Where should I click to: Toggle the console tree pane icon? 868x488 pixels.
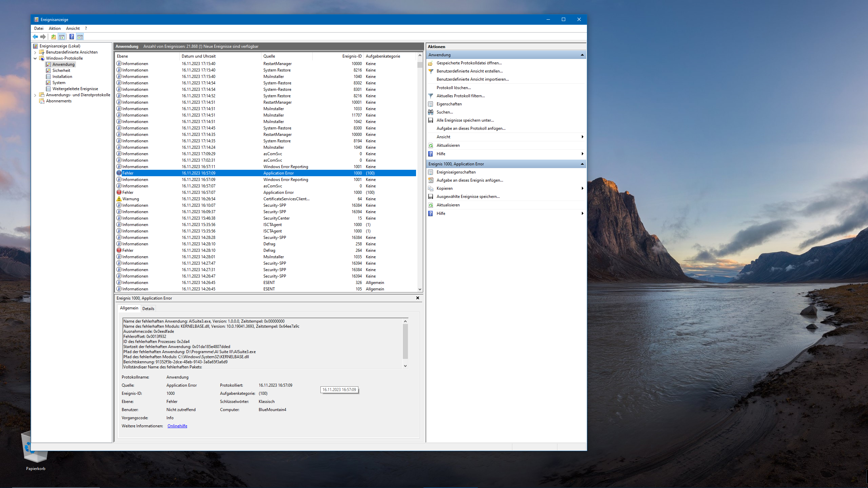click(62, 37)
